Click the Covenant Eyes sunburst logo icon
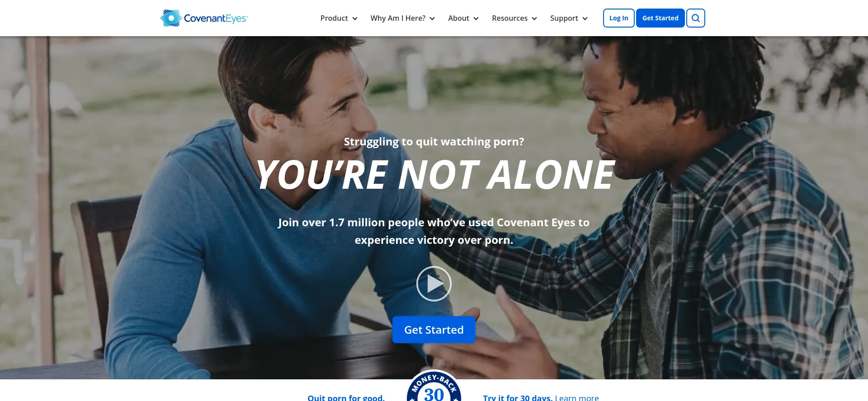The width and height of the screenshot is (868, 401). tap(171, 18)
